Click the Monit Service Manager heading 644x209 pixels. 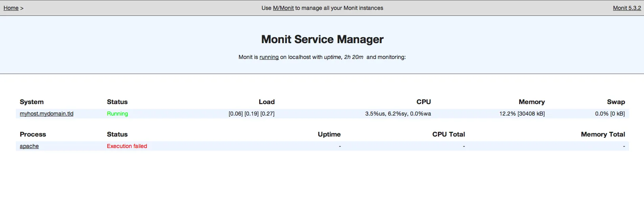[x=322, y=39]
